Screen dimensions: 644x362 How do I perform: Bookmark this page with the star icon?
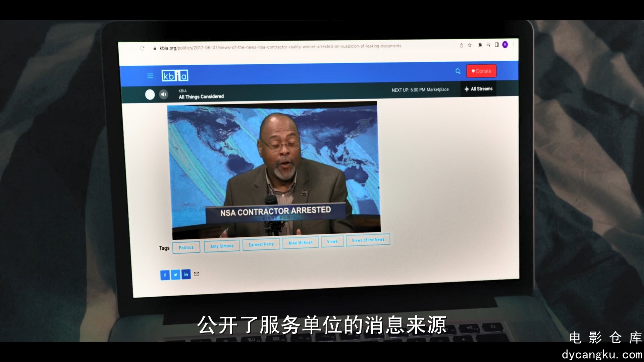470,45
